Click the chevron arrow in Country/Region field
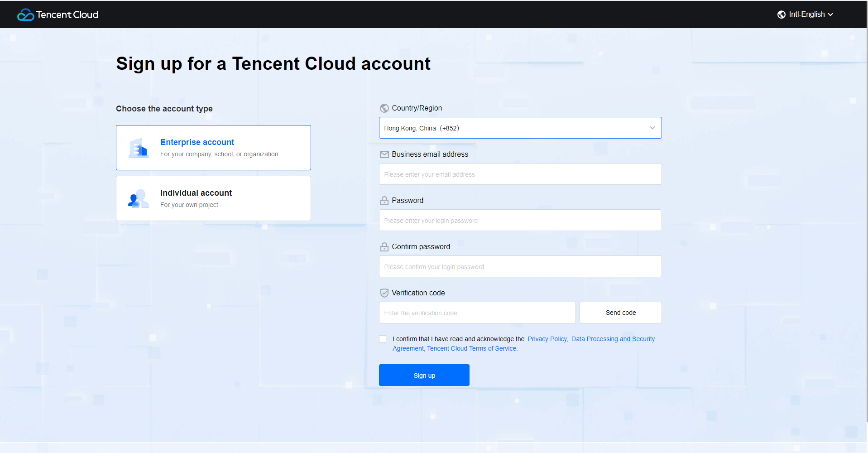This screenshot has height=453, width=868. [652, 128]
